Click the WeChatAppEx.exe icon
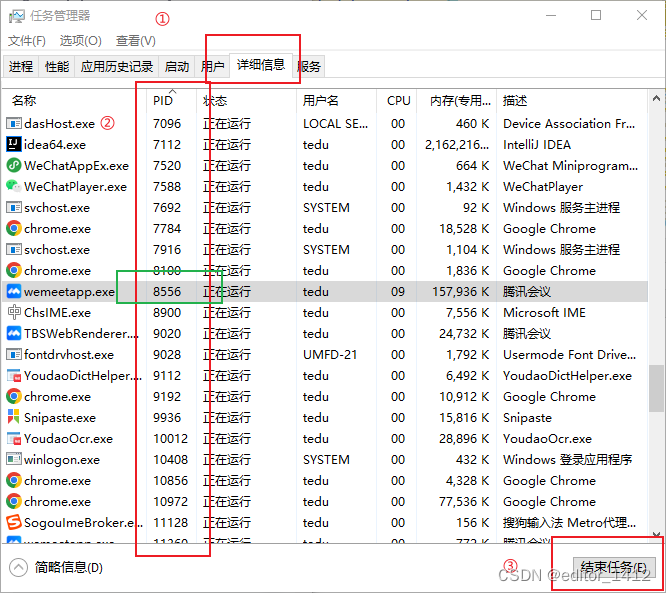The image size is (666, 593). pos(14,165)
